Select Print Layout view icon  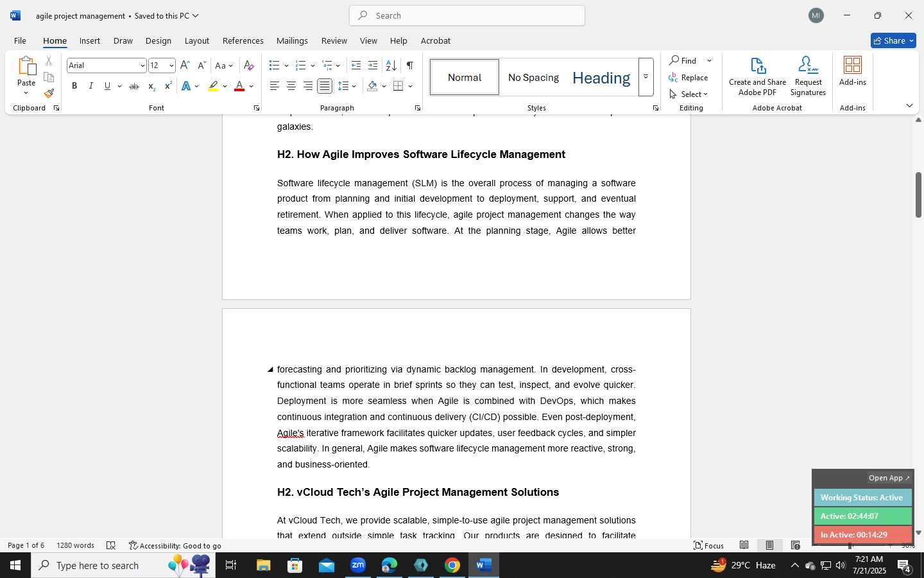pyautogui.click(x=769, y=545)
